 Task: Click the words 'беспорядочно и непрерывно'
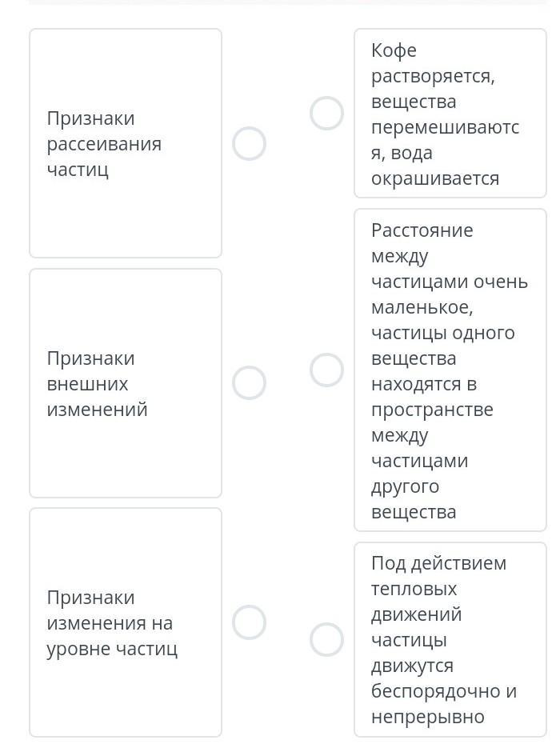click(x=443, y=704)
